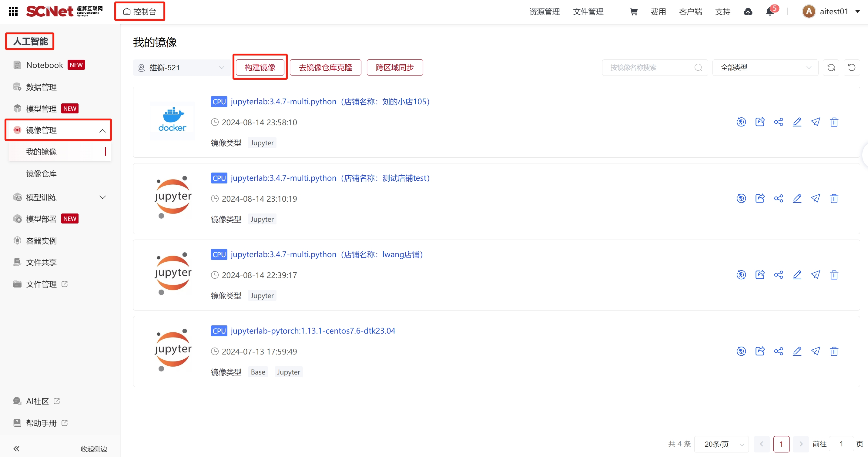
Task: Click the refresh icon beside type filter
Action: pos(831,68)
